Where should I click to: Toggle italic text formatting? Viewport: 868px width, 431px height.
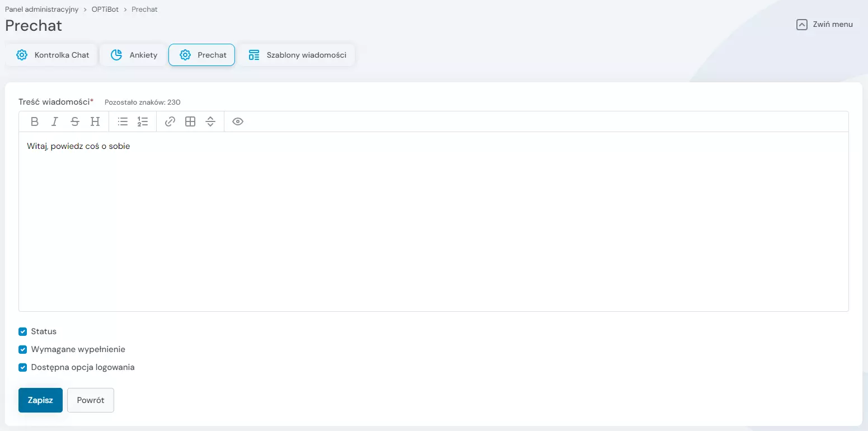coord(55,121)
